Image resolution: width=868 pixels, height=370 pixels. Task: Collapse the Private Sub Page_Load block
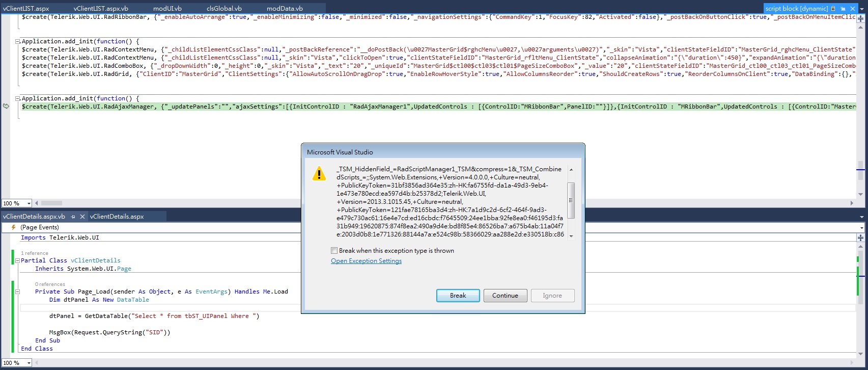pyautogui.click(x=18, y=292)
